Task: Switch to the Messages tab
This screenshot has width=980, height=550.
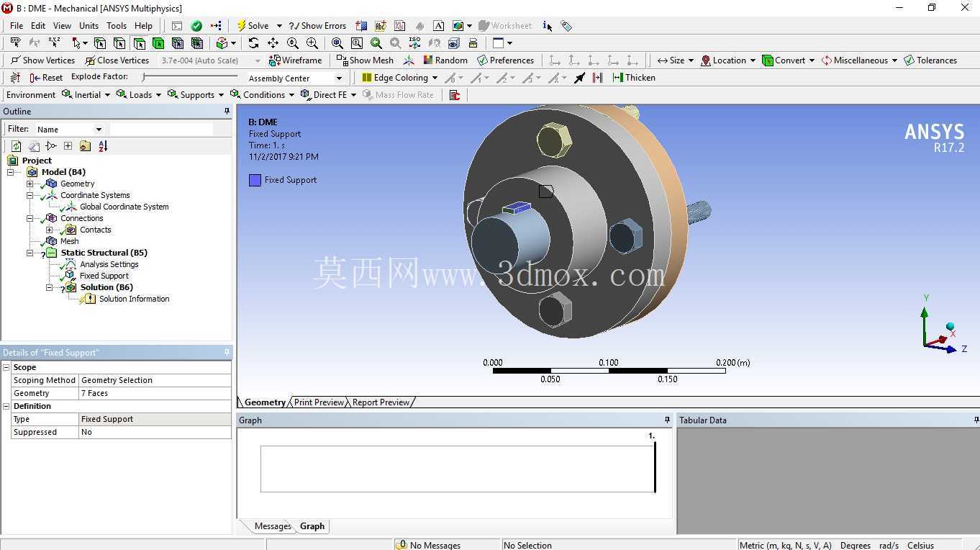Action: point(273,526)
